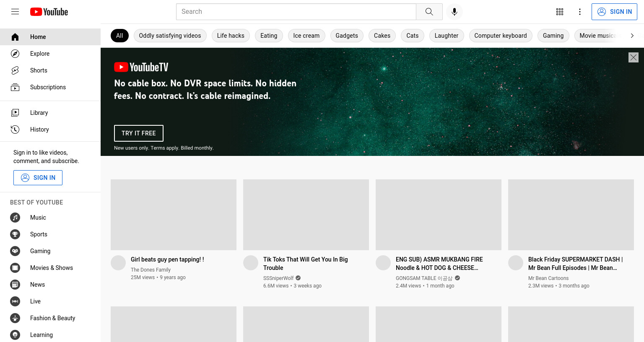
Task: Click the History clock icon
Action: (15, 130)
